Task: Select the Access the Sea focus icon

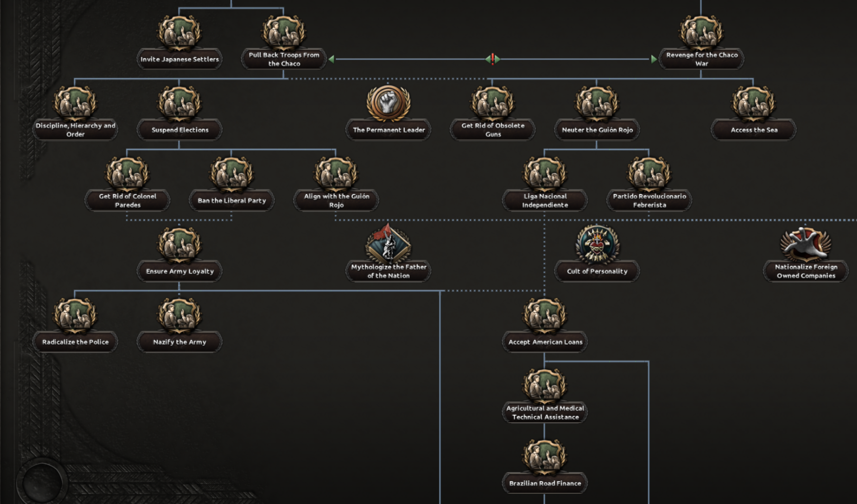Action: click(754, 103)
